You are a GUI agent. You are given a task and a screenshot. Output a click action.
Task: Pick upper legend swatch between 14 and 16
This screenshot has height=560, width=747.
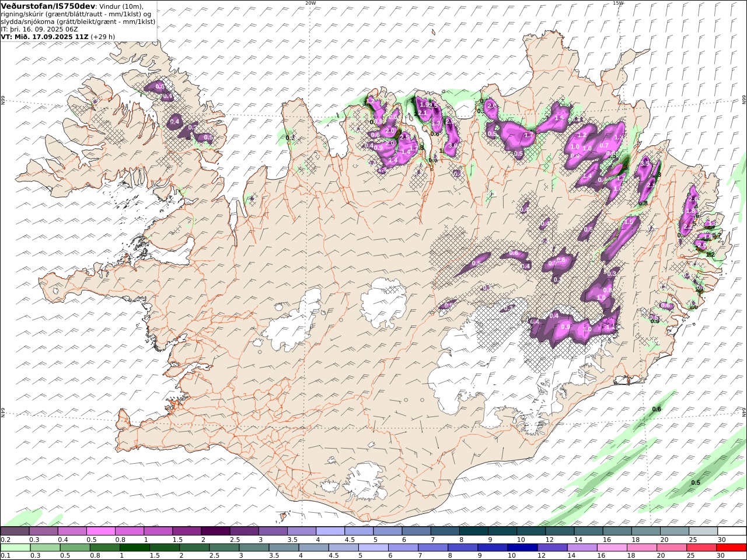tap(588, 531)
